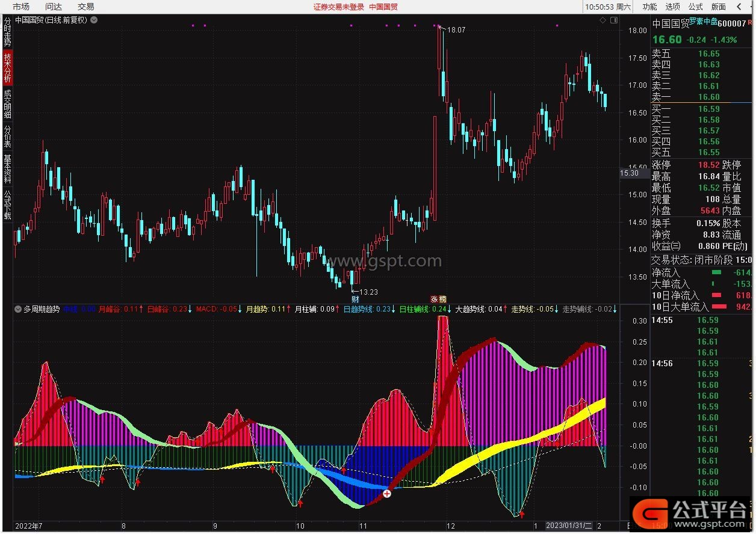The width and height of the screenshot is (756, 534).
Task: Click the 外盘 value 5643
Action: click(710, 210)
